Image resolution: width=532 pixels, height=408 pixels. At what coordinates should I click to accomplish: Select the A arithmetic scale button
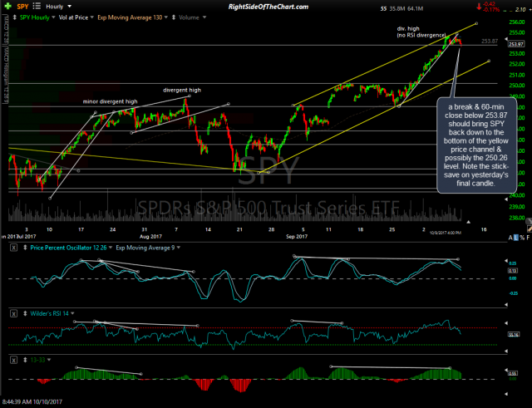[x=510, y=238]
